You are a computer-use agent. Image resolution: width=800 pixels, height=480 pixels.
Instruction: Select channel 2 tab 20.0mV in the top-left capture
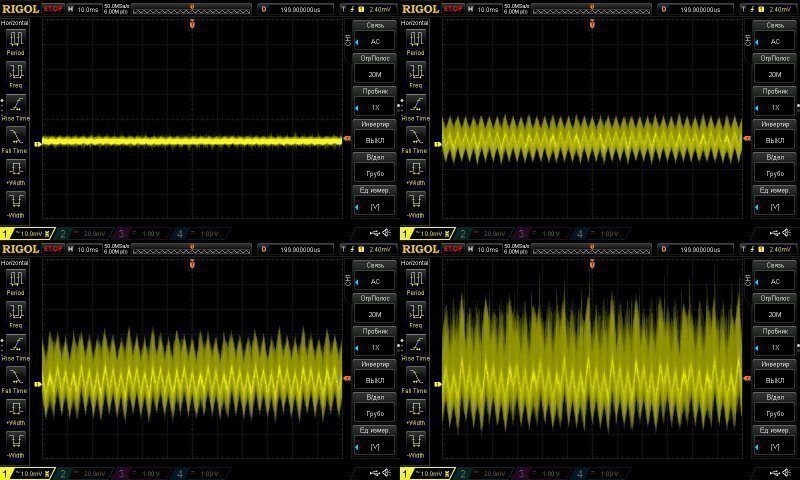click(x=85, y=234)
